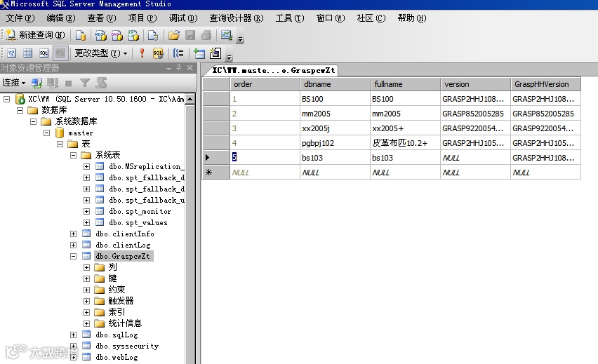This screenshot has height=364, width=598.
Task: Click the DMX query toolbar icon
Action: pos(117,36)
